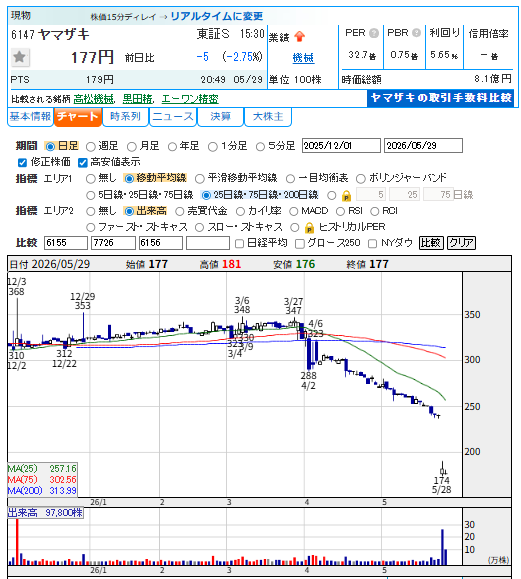This screenshot has height=579, width=521.
Task: Open the 大株主 tab
Action: click(x=268, y=117)
